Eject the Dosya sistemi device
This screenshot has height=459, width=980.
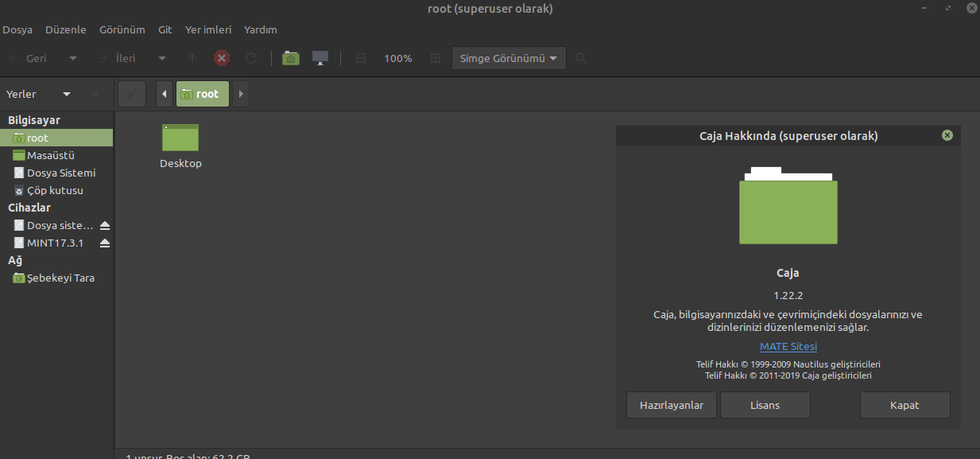pyautogui.click(x=104, y=226)
